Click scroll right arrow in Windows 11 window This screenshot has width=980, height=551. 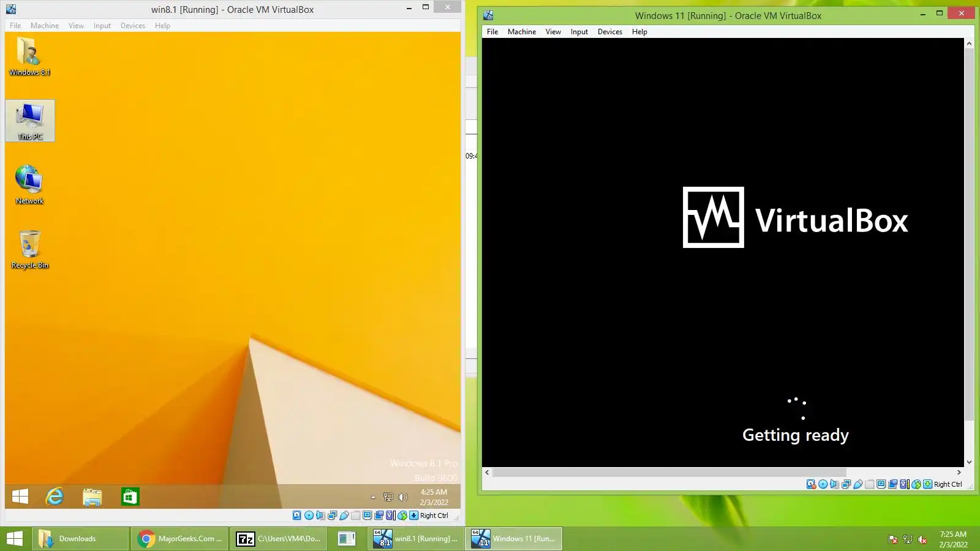pos(959,472)
